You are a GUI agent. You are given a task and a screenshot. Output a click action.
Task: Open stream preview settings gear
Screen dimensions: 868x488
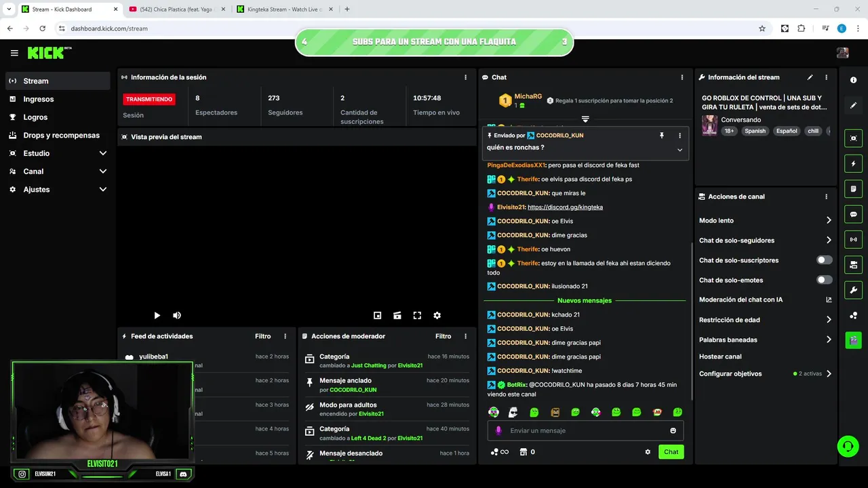pyautogui.click(x=437, y=315)
